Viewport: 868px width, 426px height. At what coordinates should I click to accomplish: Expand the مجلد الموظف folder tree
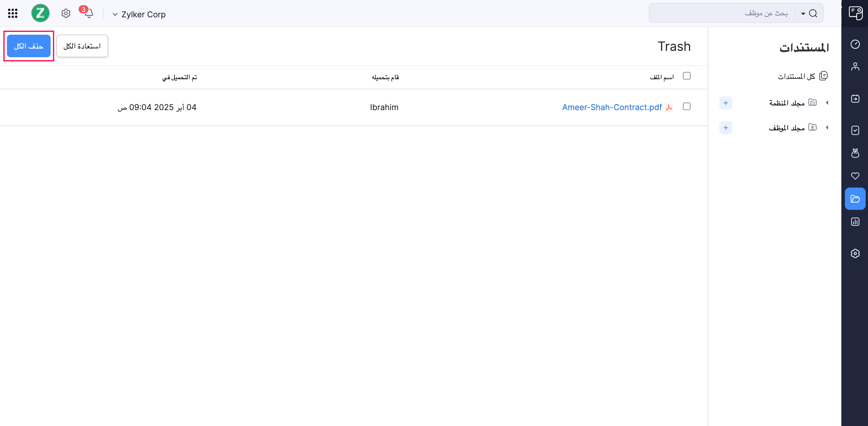point(827,128)
